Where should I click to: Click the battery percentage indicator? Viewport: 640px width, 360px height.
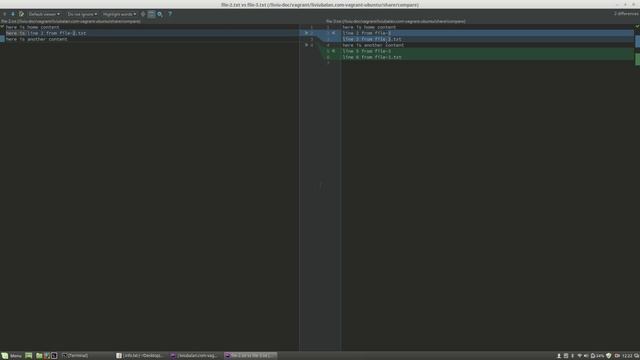tap(598, 356)
